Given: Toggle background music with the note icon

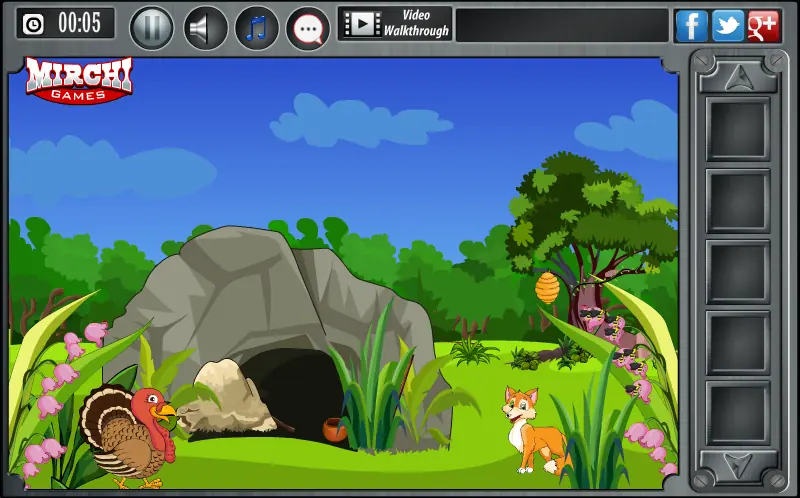Looking at the screenshot, I should tap(257, 28).
